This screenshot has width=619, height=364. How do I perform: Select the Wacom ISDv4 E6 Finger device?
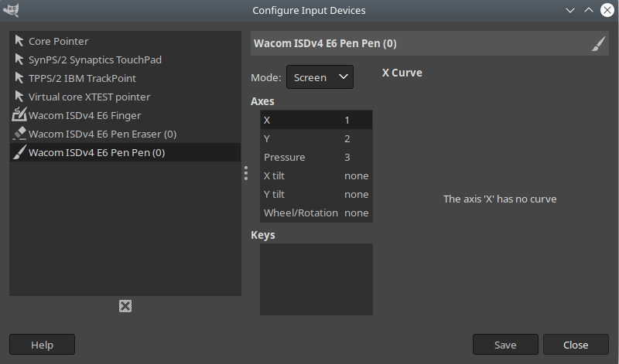(x=125, y=115)
